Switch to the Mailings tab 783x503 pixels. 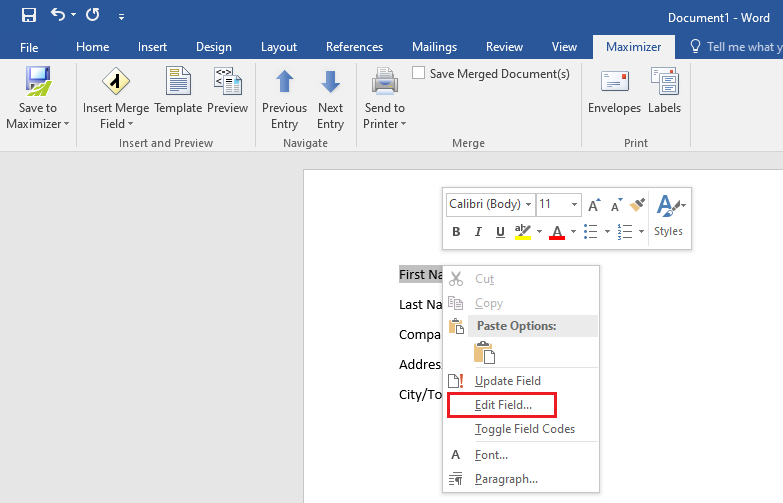pos(434,47)
